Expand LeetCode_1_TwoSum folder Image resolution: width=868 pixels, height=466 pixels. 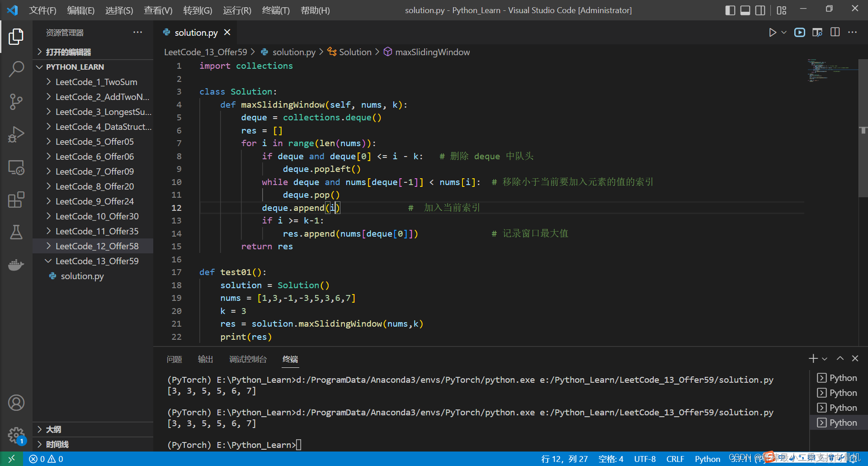click(x=93, y=82)
